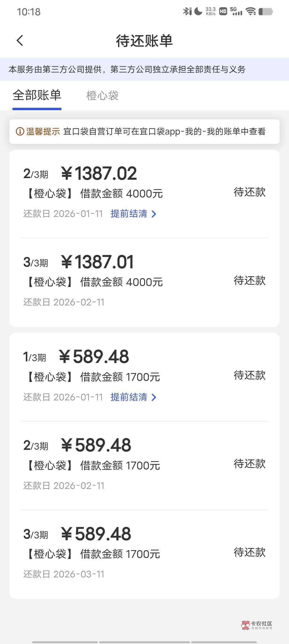This screenshot has height=644, width=289.
Task: Expand chevron next to first ¥589.48 提前结清
Action: (154, 397)
